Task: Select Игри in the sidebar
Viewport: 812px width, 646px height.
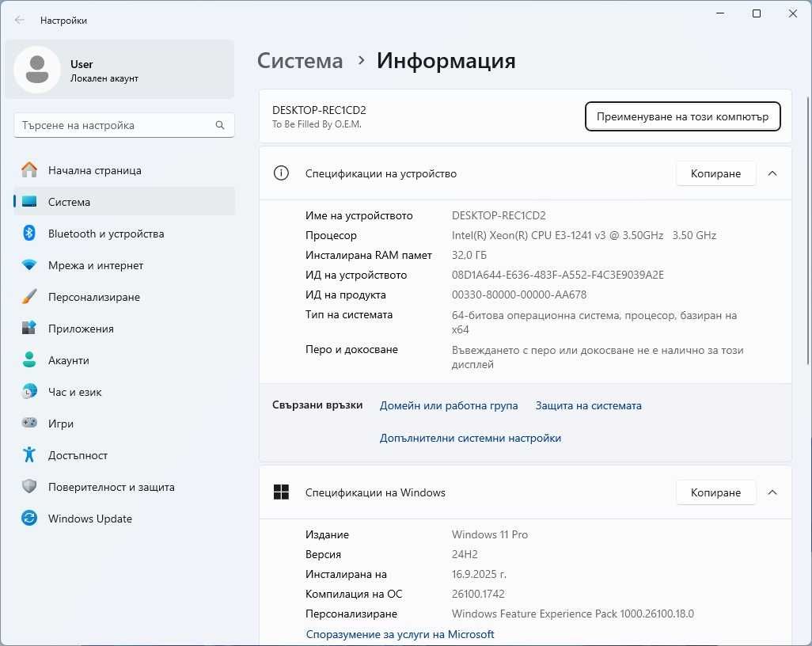Action: (124, 424)
